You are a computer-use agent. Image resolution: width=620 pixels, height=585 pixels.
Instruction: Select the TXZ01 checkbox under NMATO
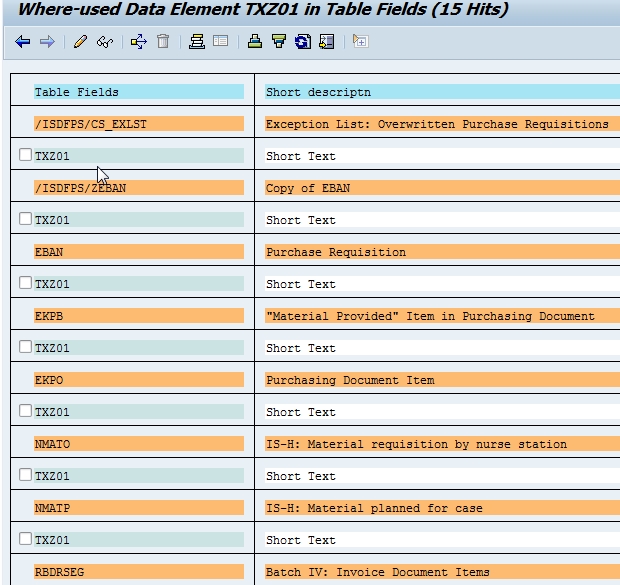click(x=25, y=475)
